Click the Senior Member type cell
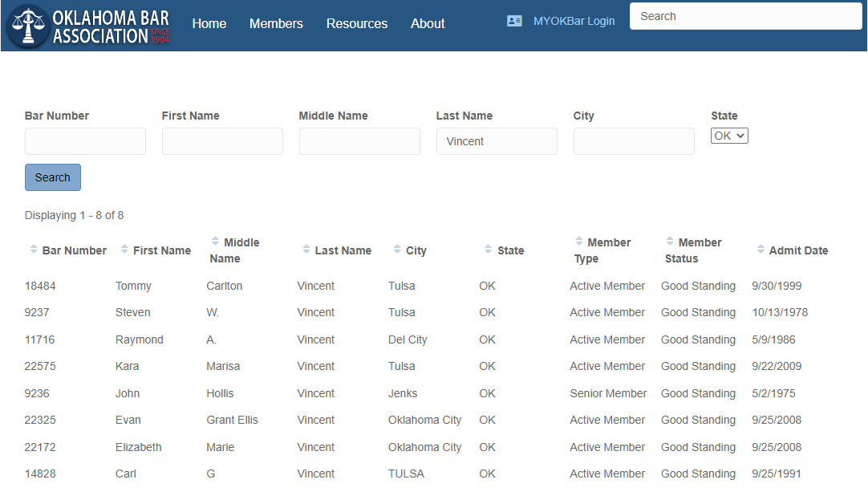Viewport: 868px width, 500px height. [608, 393]
